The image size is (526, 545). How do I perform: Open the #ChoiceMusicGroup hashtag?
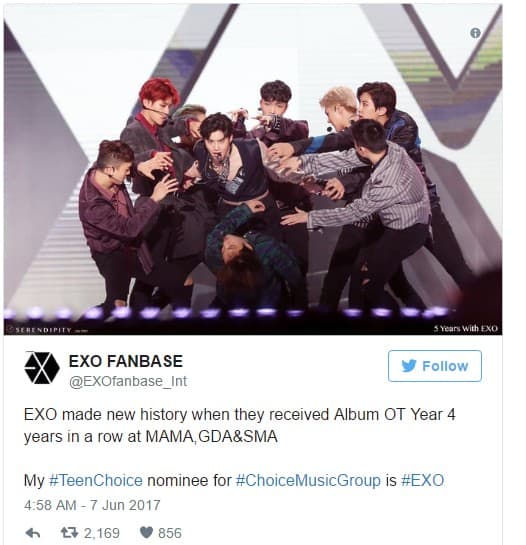[x=308, y=480]
